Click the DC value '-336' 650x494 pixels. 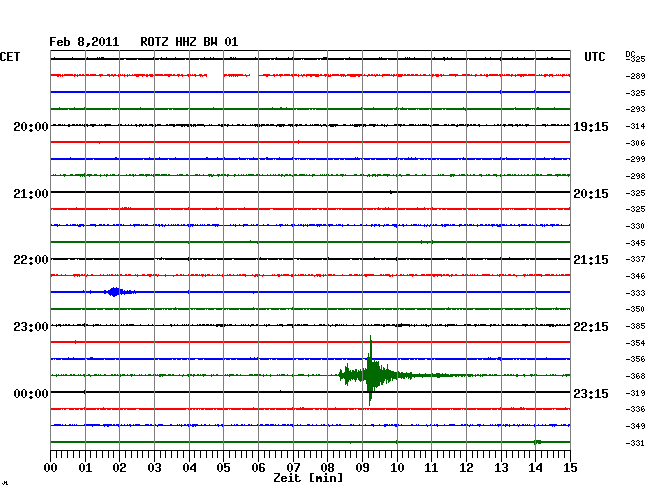coord(635,409)
